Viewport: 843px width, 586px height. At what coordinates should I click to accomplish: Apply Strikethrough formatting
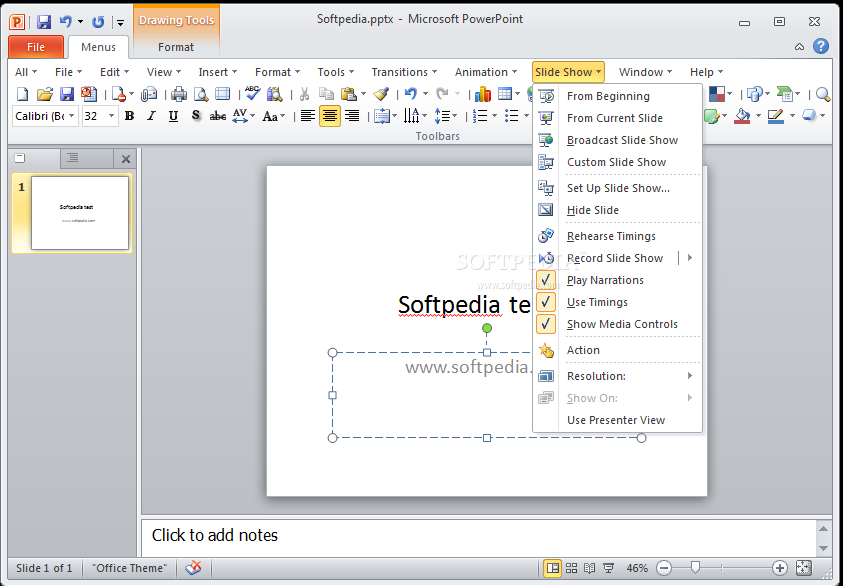point(218,116)
